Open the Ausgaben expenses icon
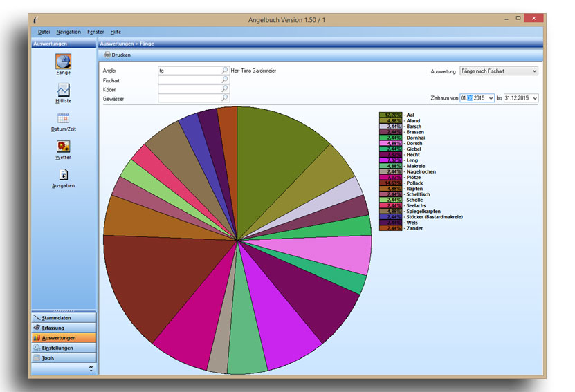 click(x=63, y=175)
